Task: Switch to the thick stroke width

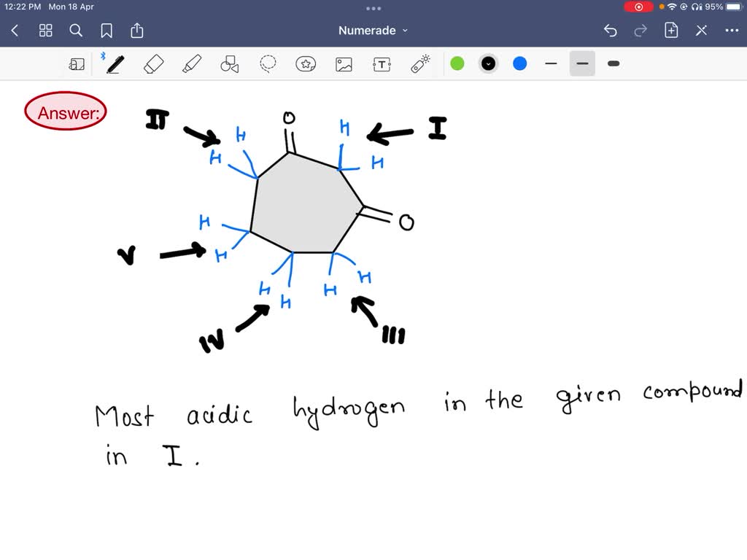Action: (x=613, y=63)
